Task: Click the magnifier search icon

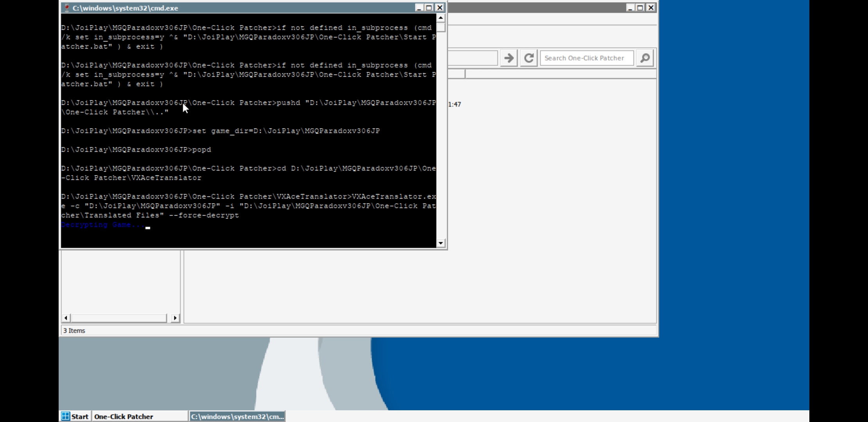Action: (x=645, y=58)
